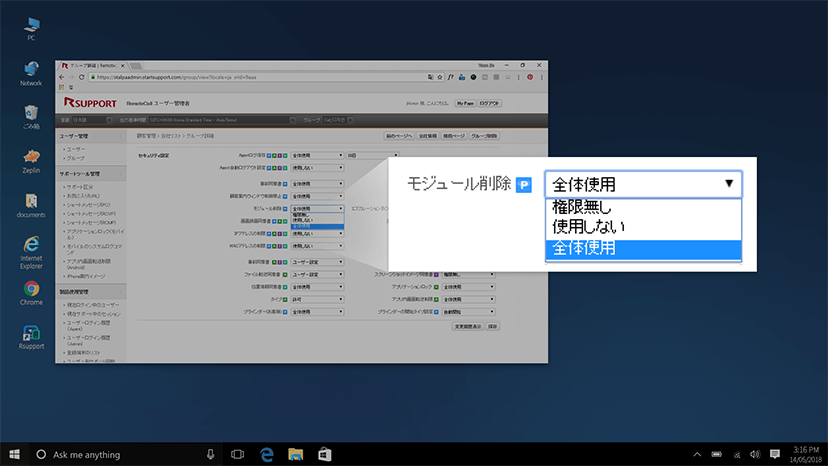The height and width of the screenshot is (466, 828).
Task: Click the translate icon in address bar
Action: (431, 77)
